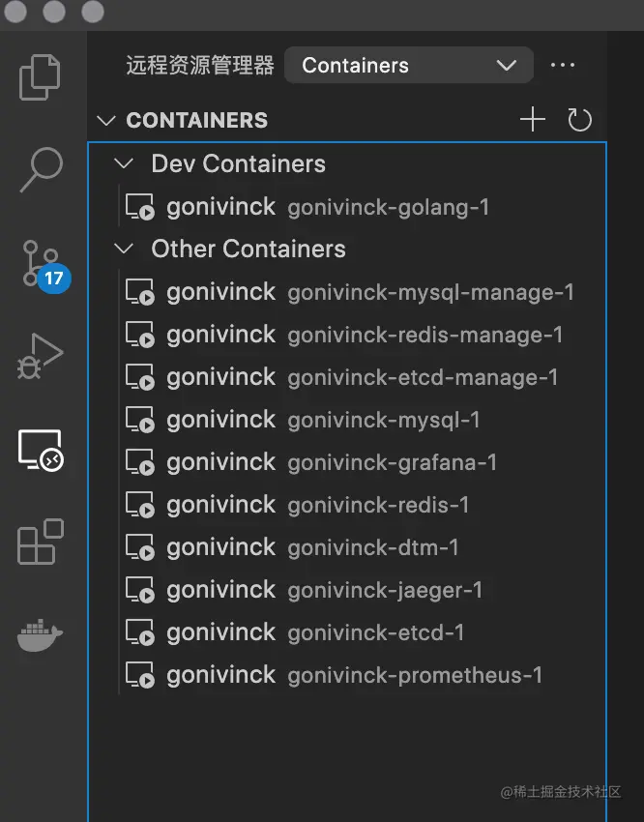Open the Extensions view
This screenshot has height=822, width=644.
[41, 543]
